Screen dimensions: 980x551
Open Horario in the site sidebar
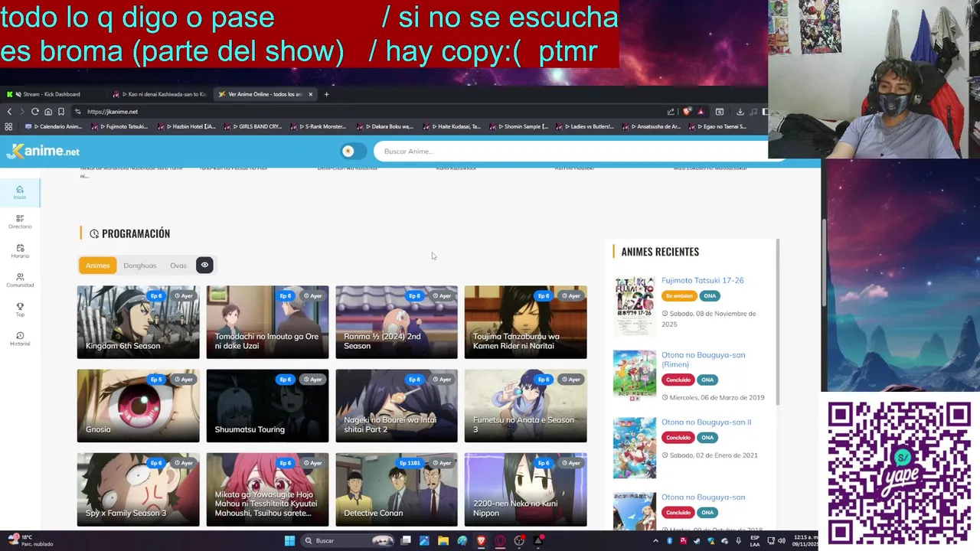coord(20,250)
